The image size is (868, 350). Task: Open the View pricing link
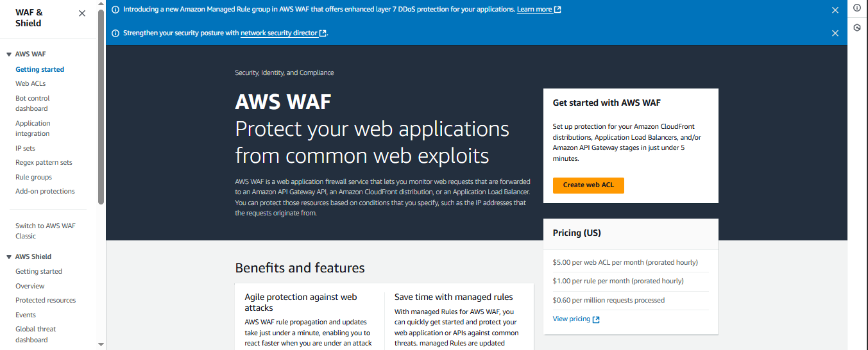pyautogui.click(x=572, y=319)
